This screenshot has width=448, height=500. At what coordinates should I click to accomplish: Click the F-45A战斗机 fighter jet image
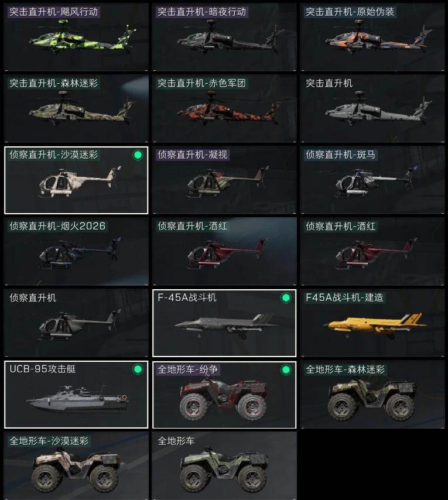227,326
